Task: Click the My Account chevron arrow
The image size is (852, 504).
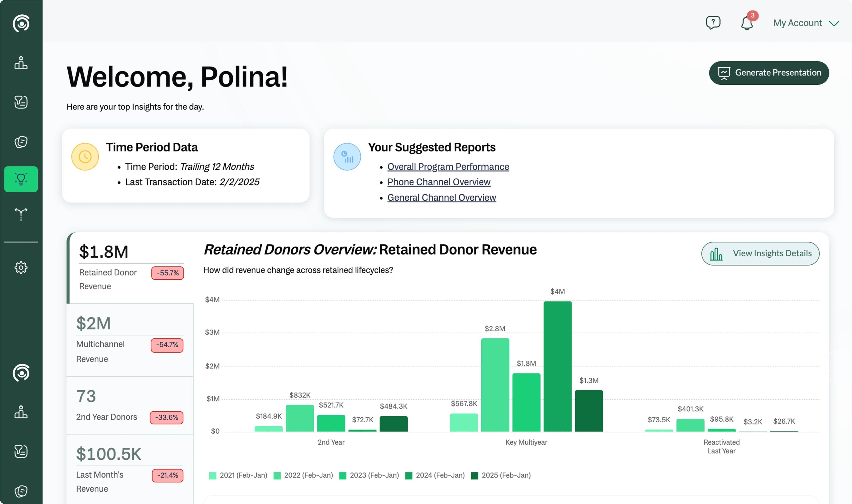Action: [x=834, y=23]
